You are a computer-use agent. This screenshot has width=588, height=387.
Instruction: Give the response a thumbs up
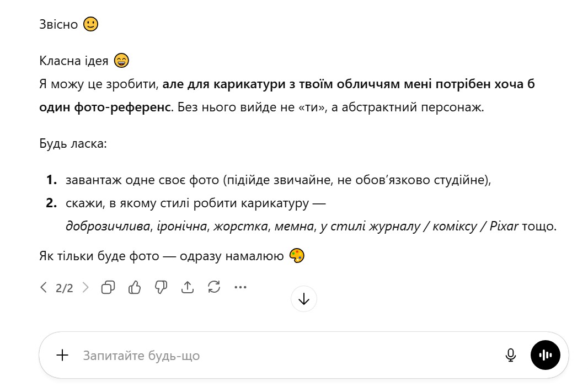(135, 287)
